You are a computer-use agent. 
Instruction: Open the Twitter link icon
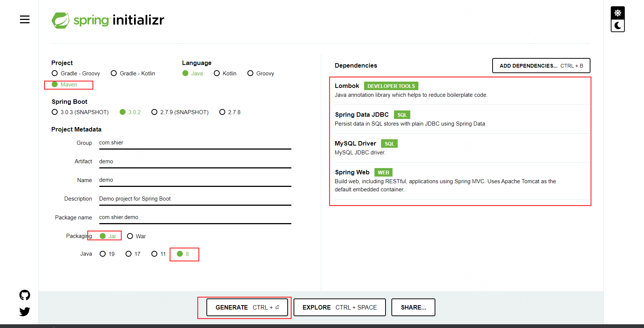point(25,312)
